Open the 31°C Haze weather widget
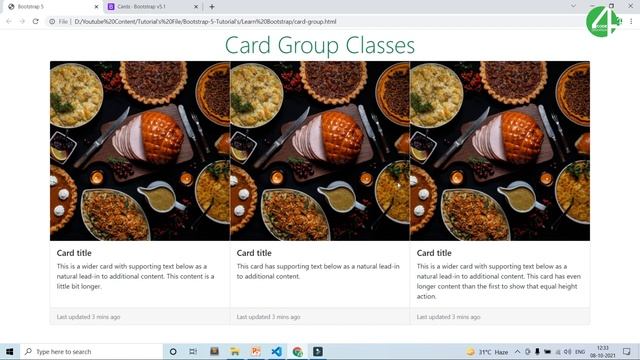 [487, 352]
